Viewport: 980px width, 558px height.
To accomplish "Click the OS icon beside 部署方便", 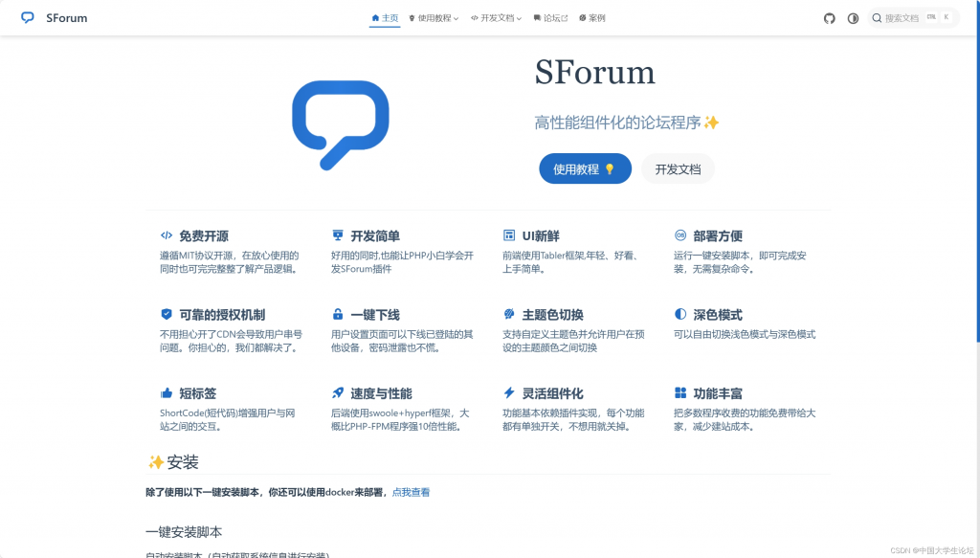I will pyautogui.click(x=680, y=235).
